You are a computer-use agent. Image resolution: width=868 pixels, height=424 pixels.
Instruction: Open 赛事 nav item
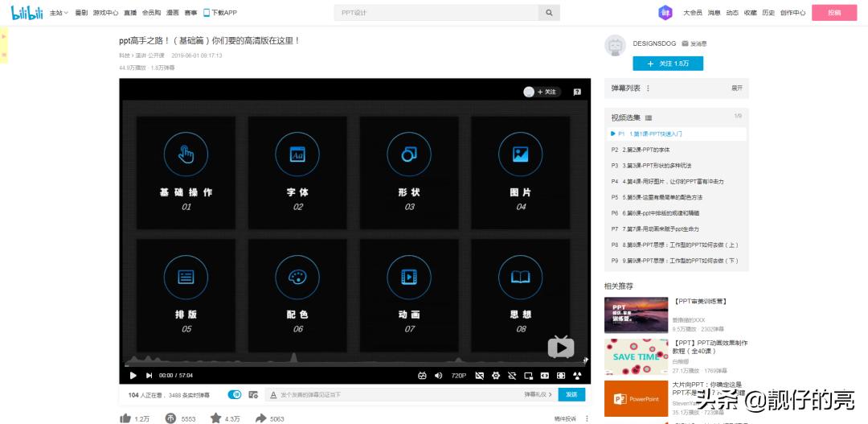(x=190, y=13)
